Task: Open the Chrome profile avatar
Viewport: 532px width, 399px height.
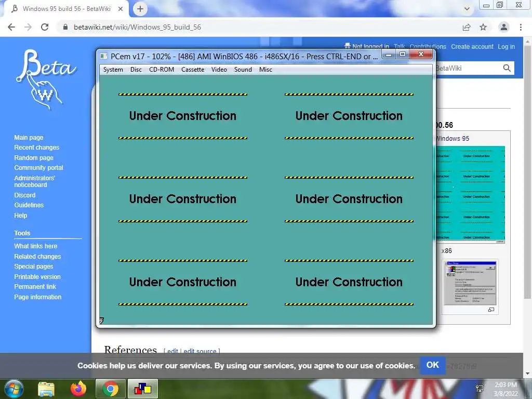Action: click(504, 27)
